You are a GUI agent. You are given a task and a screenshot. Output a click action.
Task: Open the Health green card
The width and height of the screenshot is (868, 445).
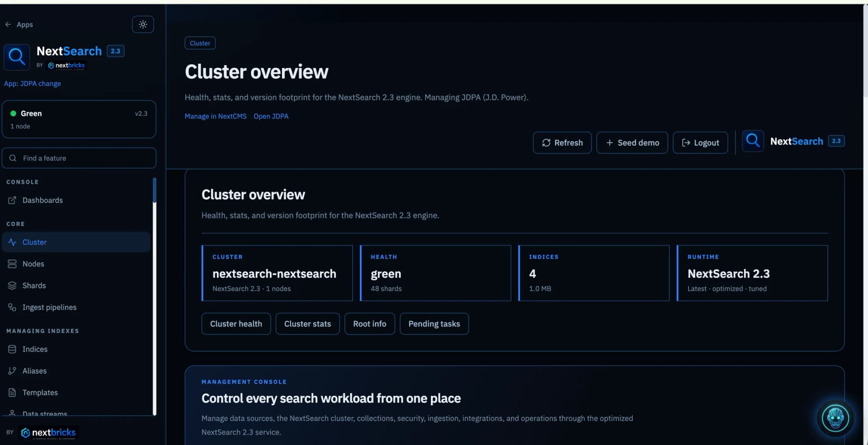point(435,273)
